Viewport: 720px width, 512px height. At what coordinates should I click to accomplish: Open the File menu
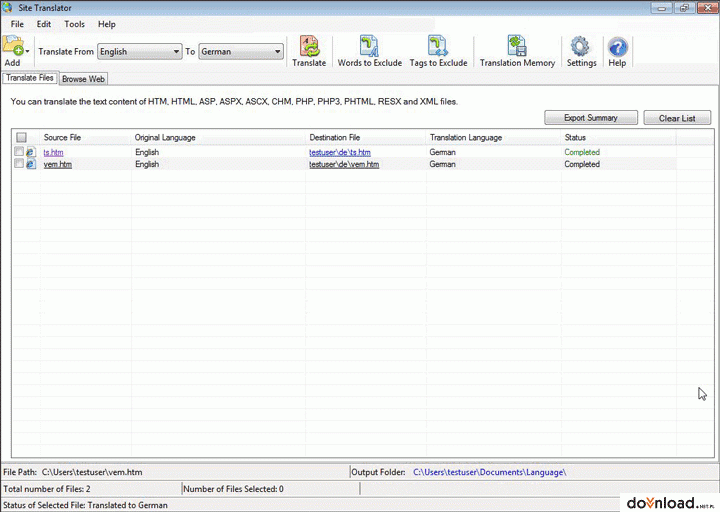(17, 24)
